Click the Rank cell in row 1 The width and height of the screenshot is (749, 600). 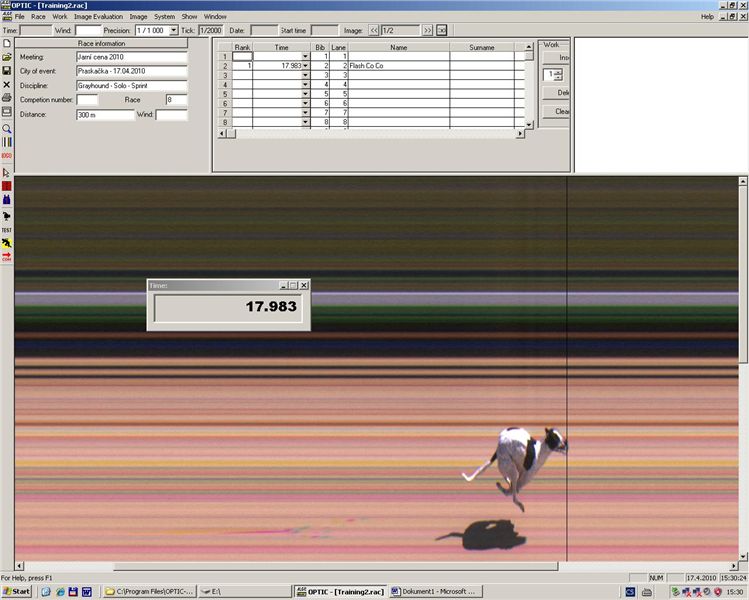click(x=242, y=56)
